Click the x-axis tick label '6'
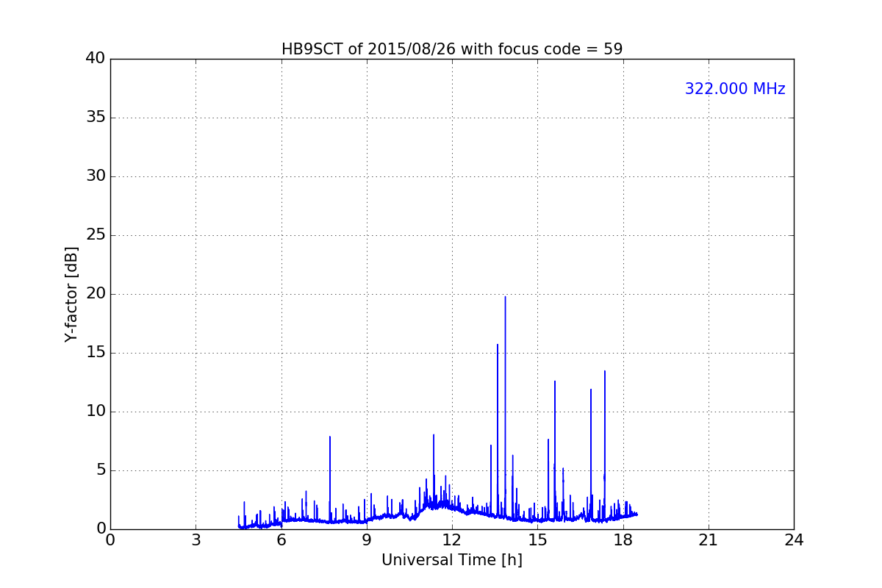Screen dimensions: 882x588 (282, 540)
